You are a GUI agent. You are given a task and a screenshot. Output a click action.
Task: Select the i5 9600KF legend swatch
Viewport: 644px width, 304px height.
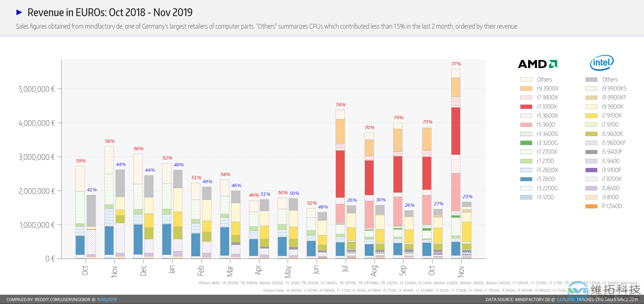click(591, 143)
